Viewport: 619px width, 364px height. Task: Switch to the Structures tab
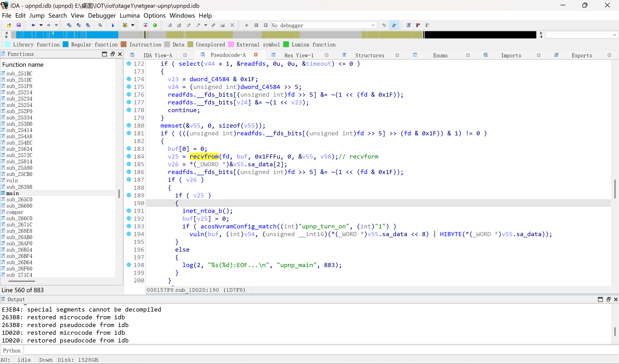point(370,55)
